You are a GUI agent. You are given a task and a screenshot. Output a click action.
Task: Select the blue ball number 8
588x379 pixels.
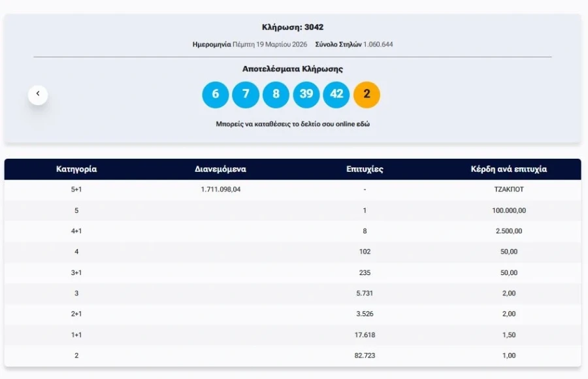[276, 94]
